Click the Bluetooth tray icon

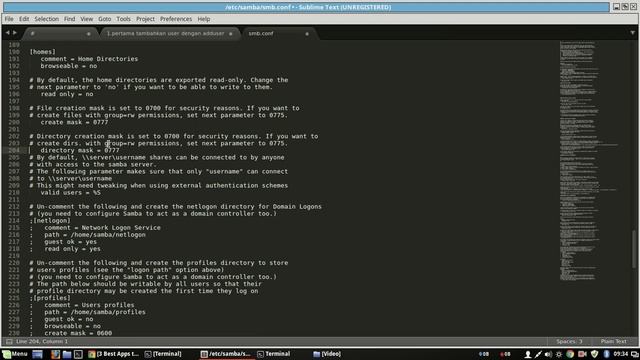(606, 354)
